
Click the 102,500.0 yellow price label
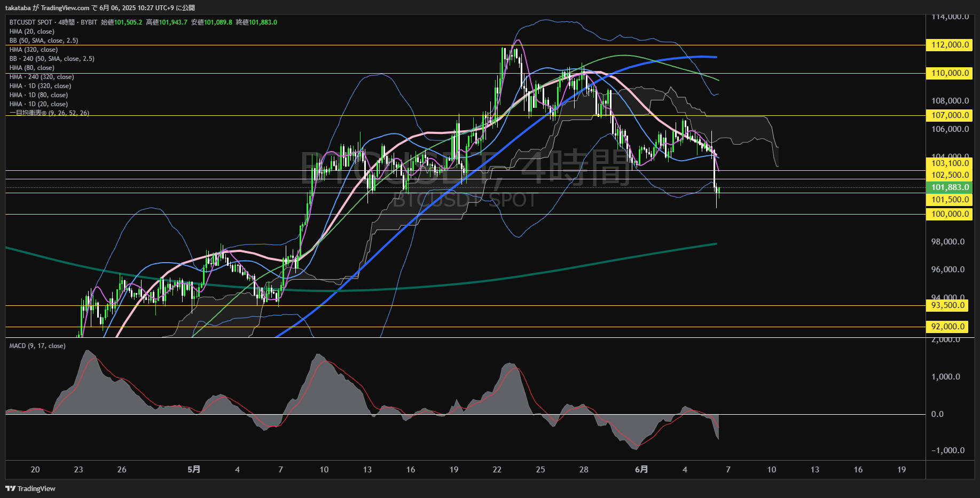click(950, 175)
